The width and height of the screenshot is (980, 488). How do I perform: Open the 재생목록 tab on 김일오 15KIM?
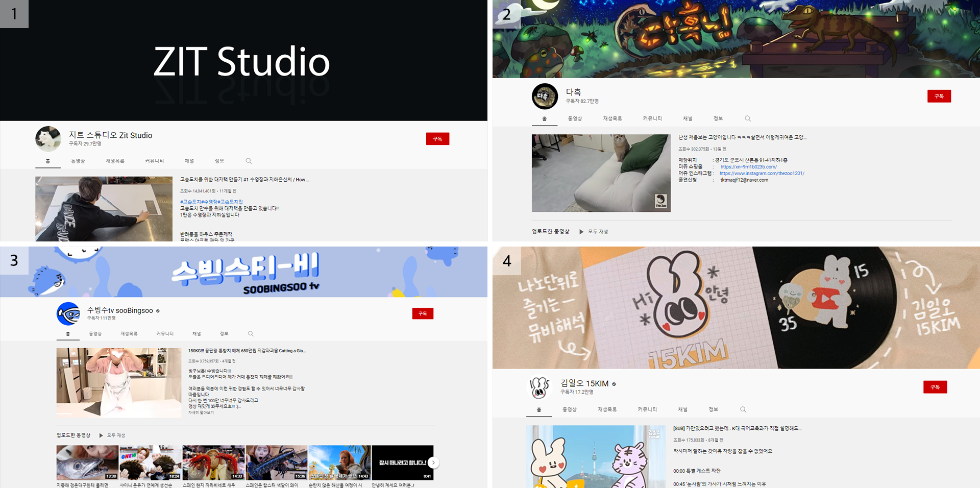(607, 409)
